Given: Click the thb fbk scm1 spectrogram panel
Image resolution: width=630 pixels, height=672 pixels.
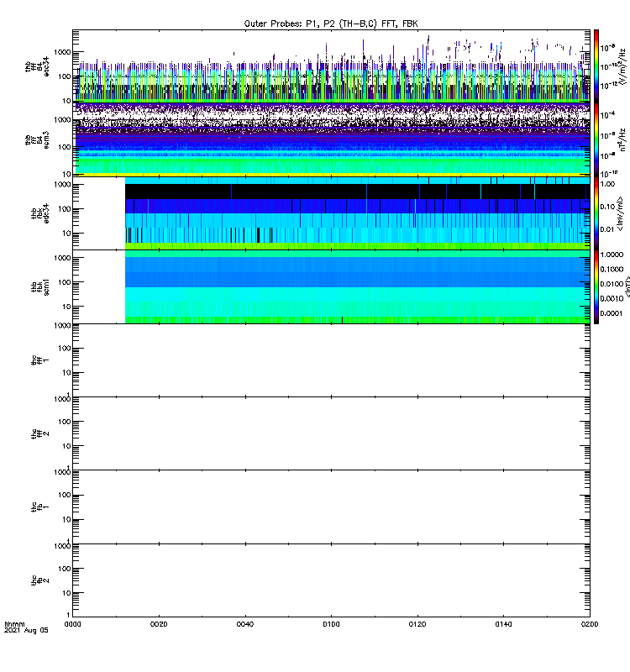Looking at the screenshot, I should click(x=331, y=286).
